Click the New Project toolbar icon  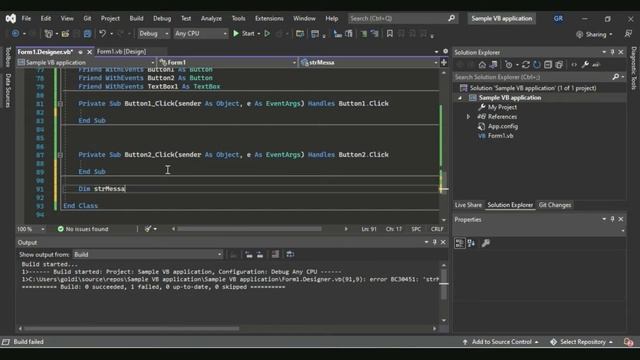[48, 34]
